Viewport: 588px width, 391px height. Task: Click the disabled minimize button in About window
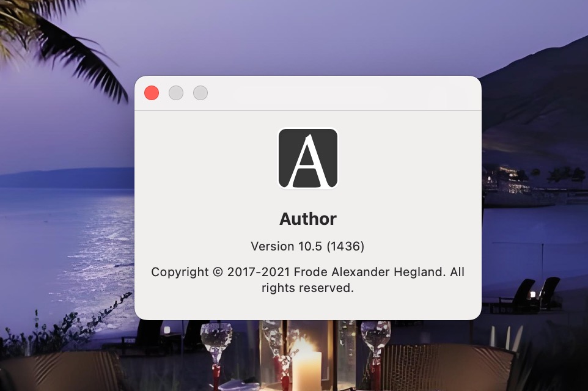coord(176,93)
